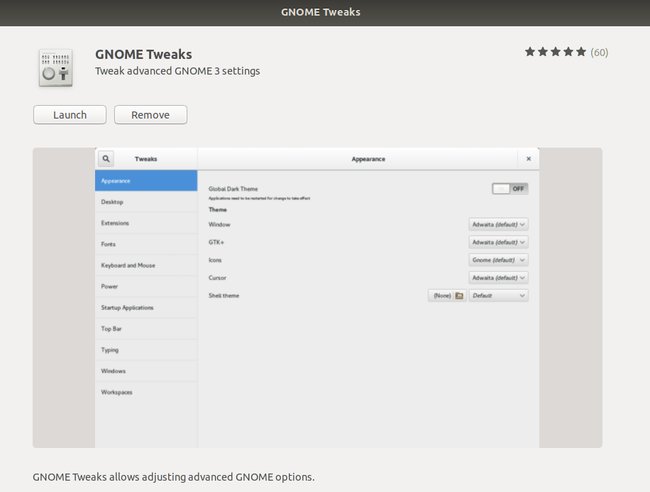Select Desktop in the Tweaks sidebar

(146, 202)
